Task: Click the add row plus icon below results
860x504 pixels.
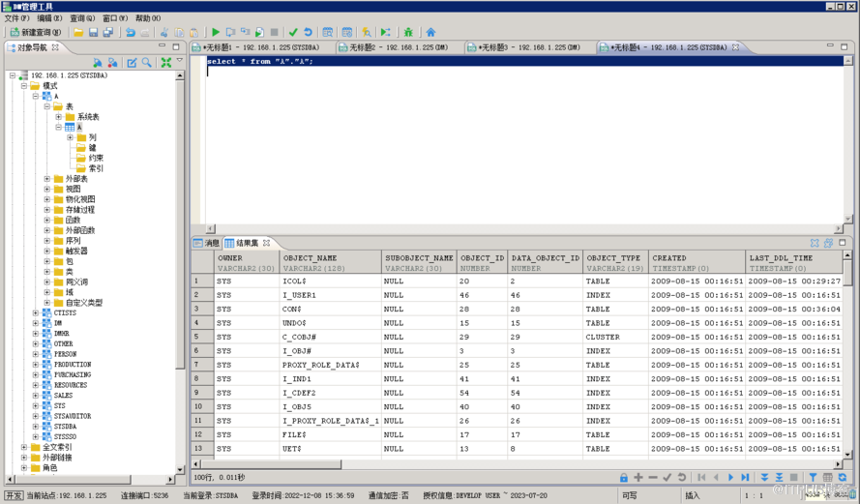Action: tap(638, 477)
